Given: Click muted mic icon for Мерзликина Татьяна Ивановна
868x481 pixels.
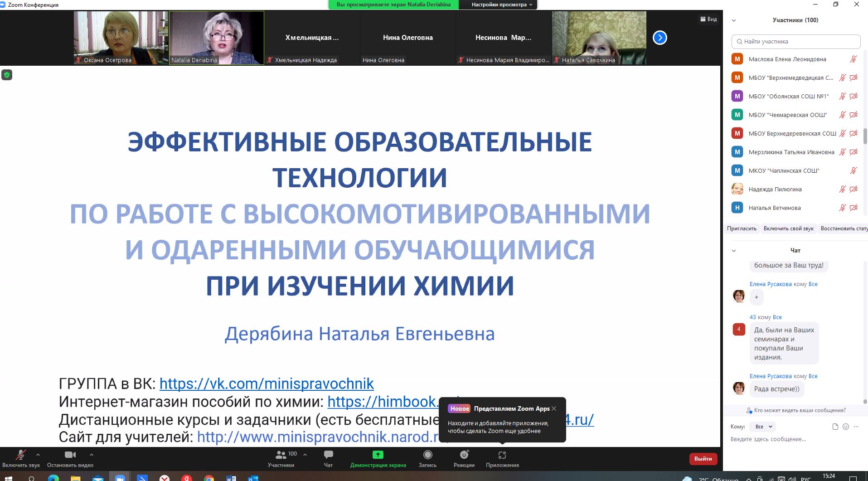Looking at the screenshot, I should coord(842,152).
